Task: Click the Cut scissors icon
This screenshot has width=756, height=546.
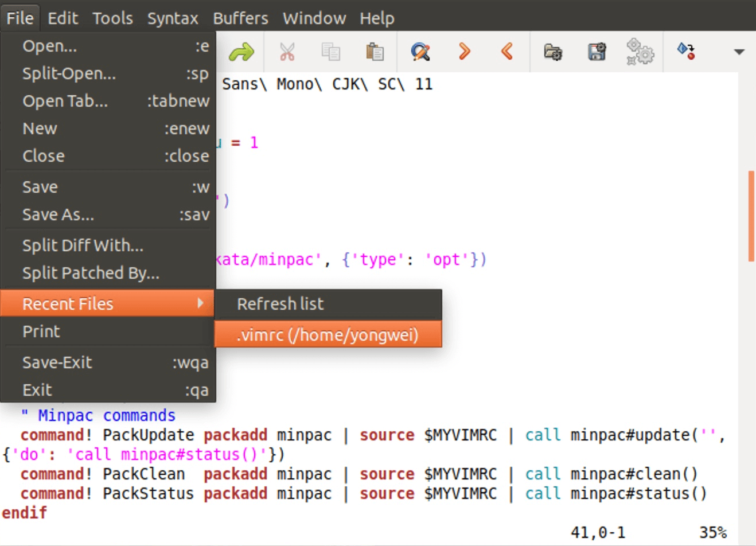Action: (x=287, y=52)
